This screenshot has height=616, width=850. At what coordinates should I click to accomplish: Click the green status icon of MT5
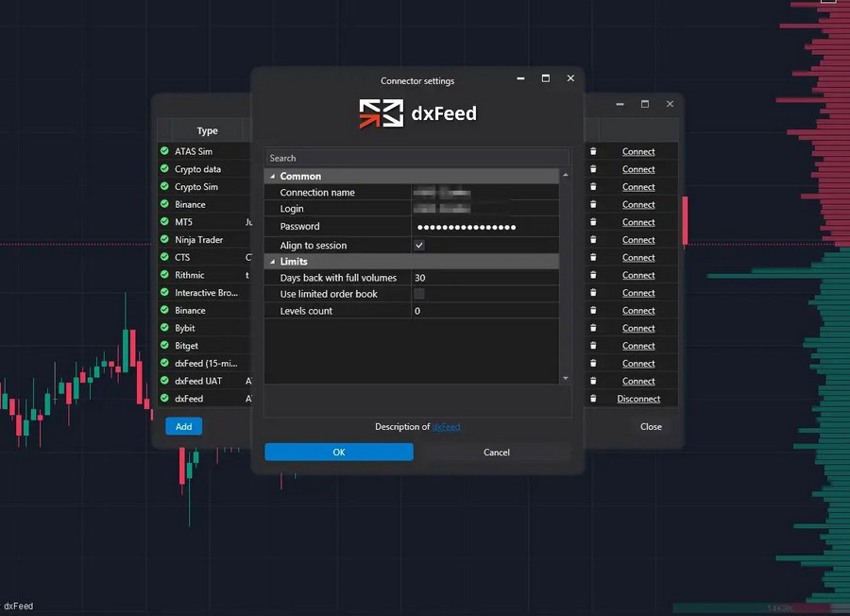[164, 221]
